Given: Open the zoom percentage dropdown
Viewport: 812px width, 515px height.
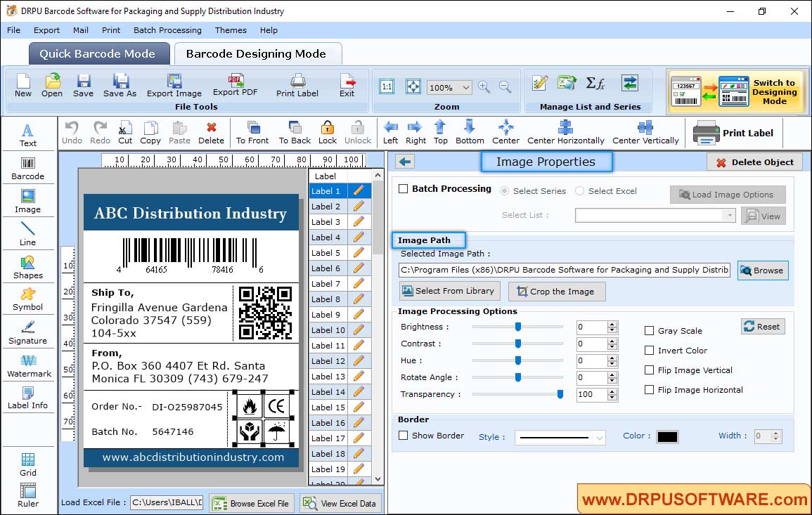Looking at the screenshot, I should point(465,87).
